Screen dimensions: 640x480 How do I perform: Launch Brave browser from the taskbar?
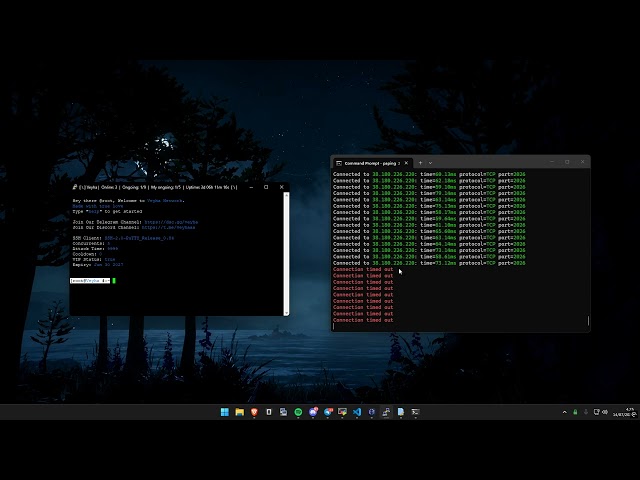(254, 412)
